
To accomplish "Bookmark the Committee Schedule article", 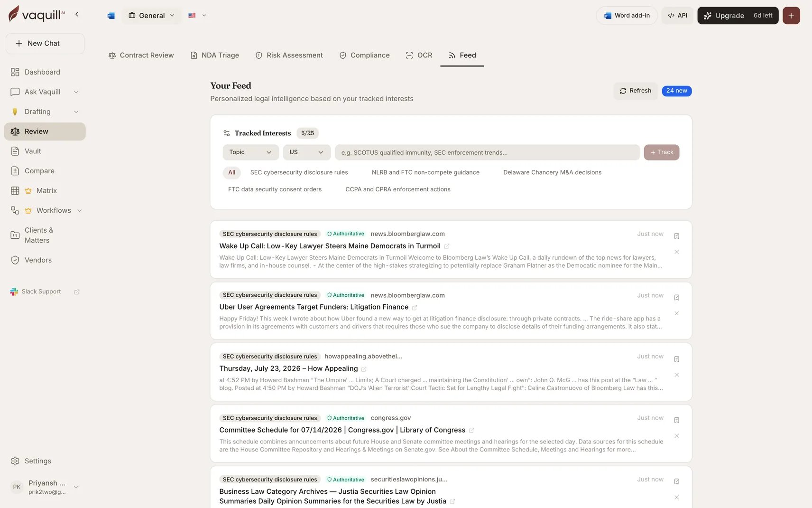I will pyautogui.click(x=677, y=420).
